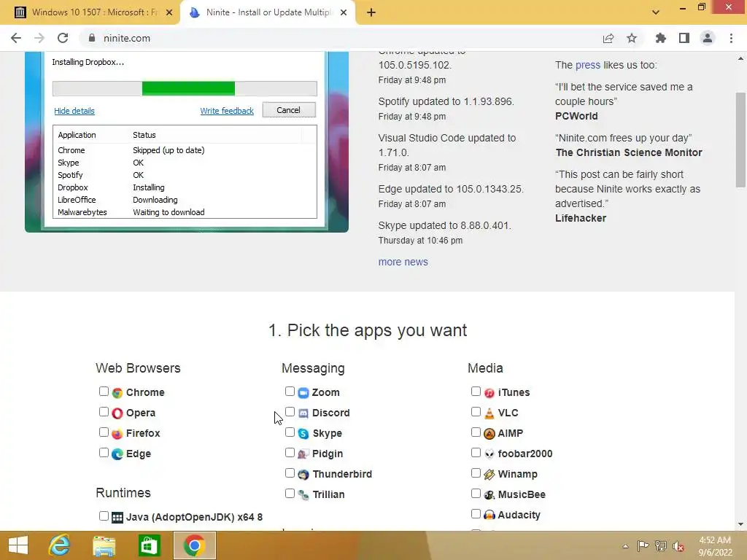This screenshot has height=560, width=747.
Task: Open the tab search dropdown chevron
Action: (x=656, y=12)
